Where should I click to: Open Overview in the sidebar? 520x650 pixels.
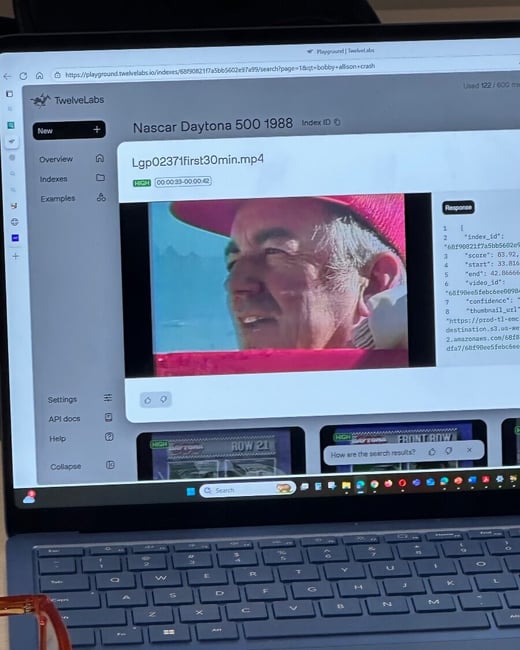coord(56,159)
